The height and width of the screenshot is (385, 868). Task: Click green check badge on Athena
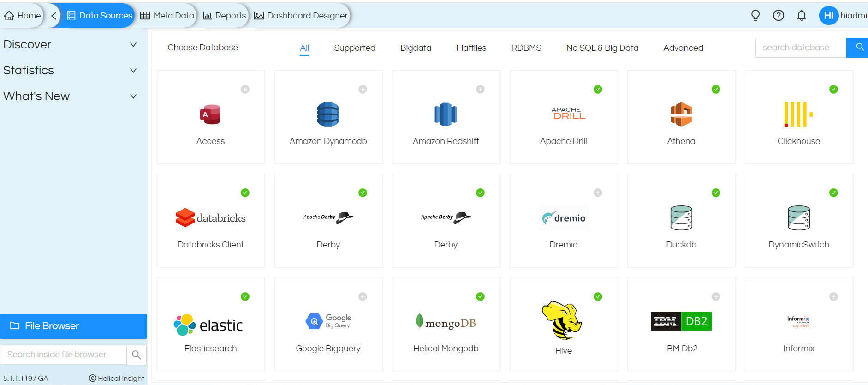716,89
